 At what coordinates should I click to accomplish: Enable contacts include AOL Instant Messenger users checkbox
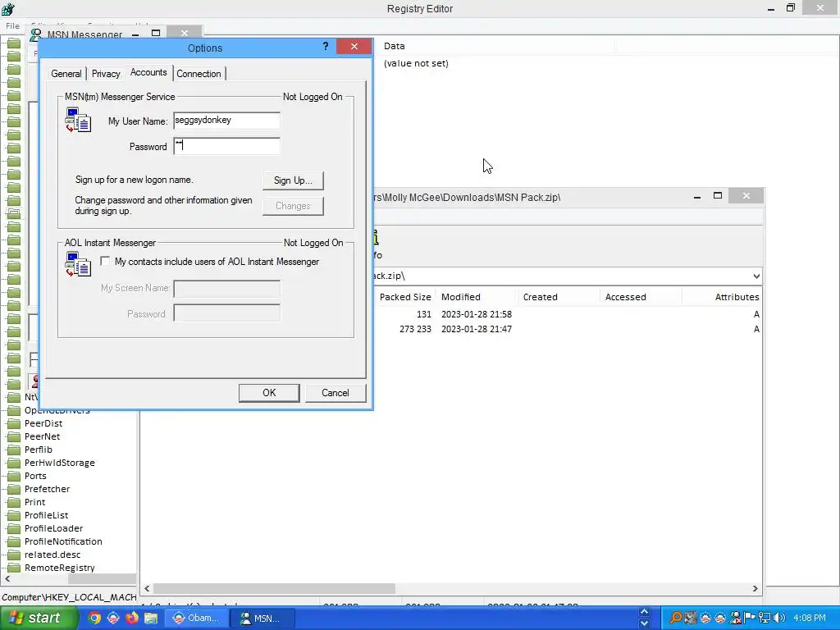105,262
